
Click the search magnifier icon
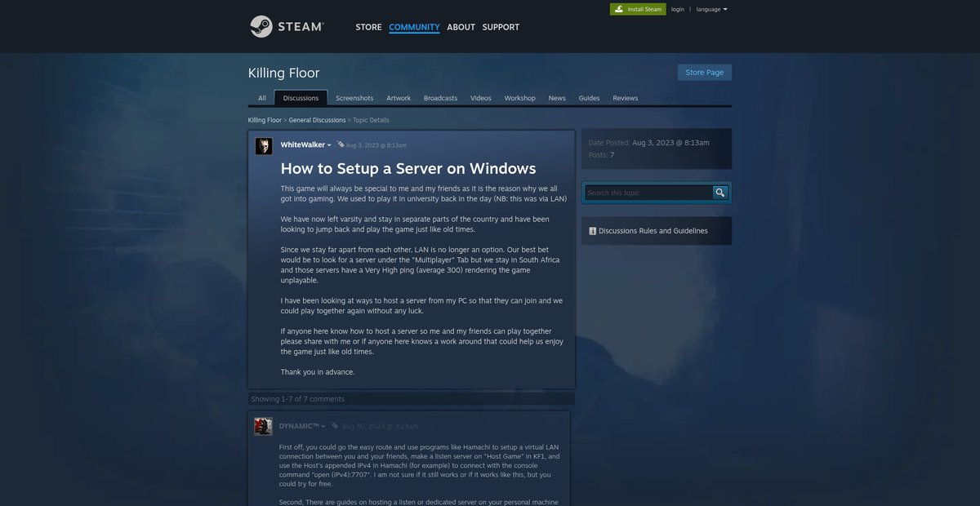719,193
